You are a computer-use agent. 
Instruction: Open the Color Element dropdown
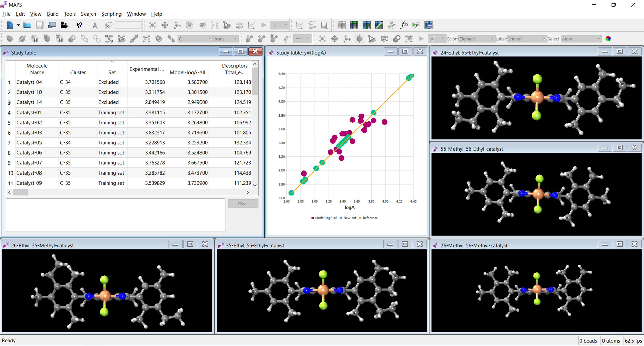click(476, 39)
